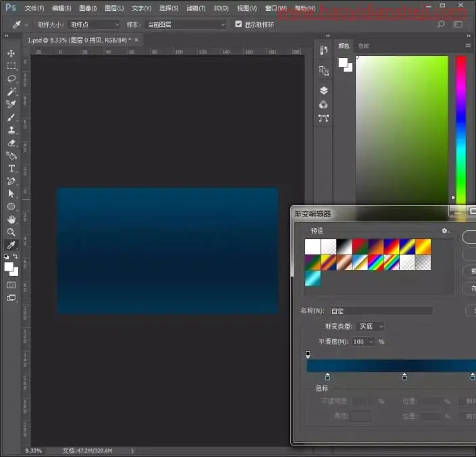The width and height of the screenshot is (476, 457).
Task: Open the Color panel options menu
Action: point(468,46)
